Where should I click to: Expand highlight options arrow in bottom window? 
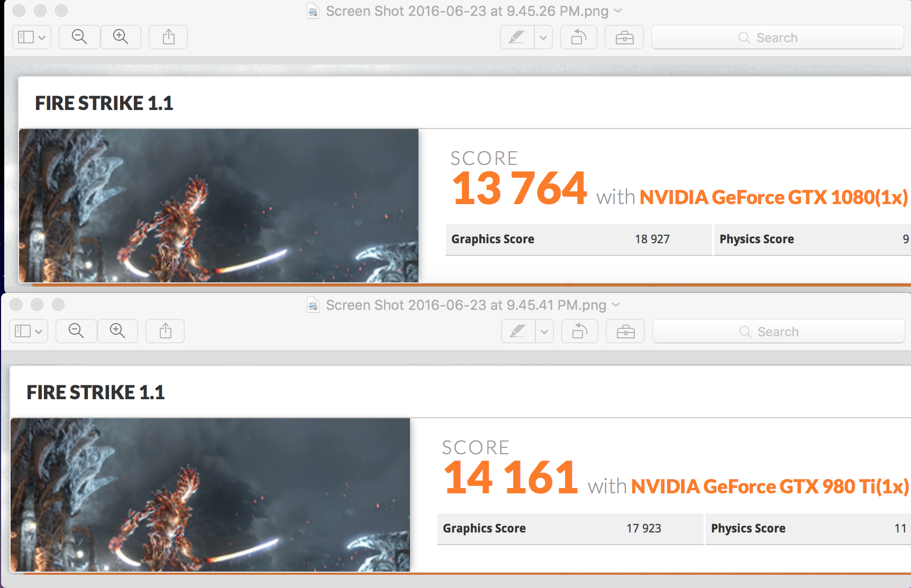[544, 332]
